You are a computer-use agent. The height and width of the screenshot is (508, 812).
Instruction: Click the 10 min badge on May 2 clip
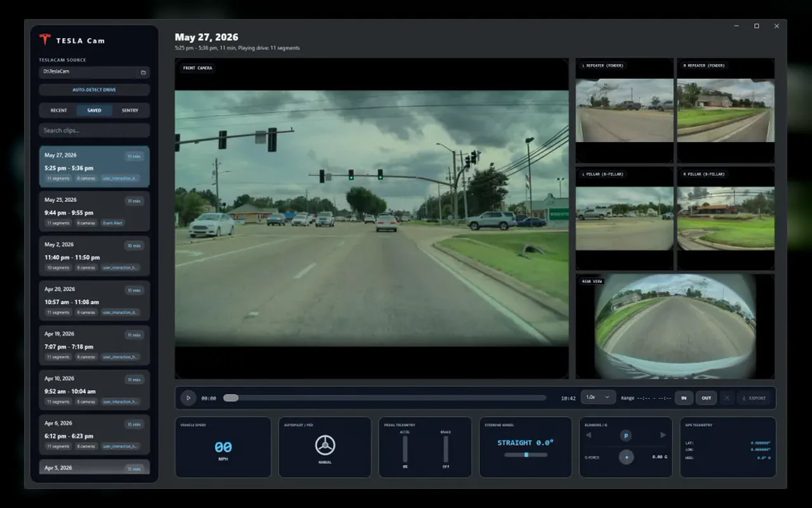pos(134,246)
